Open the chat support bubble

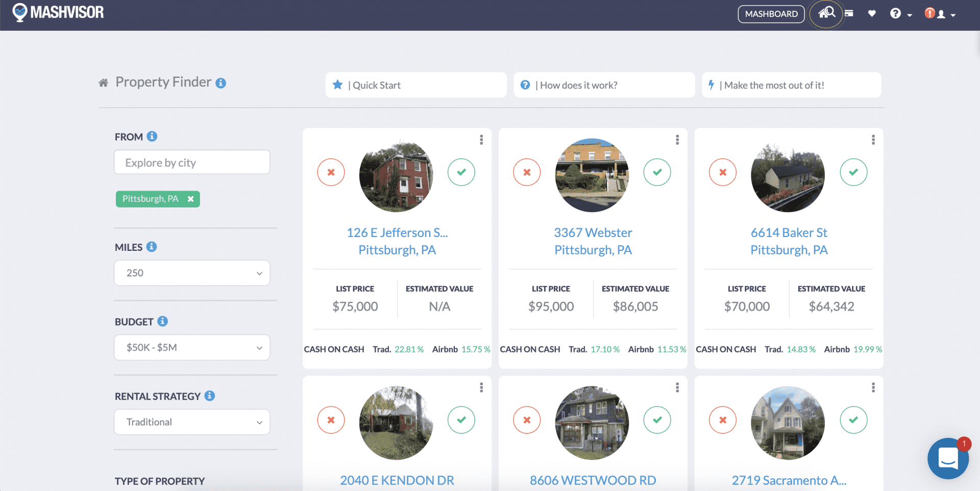pyautogui.click(x=948, y=458)
